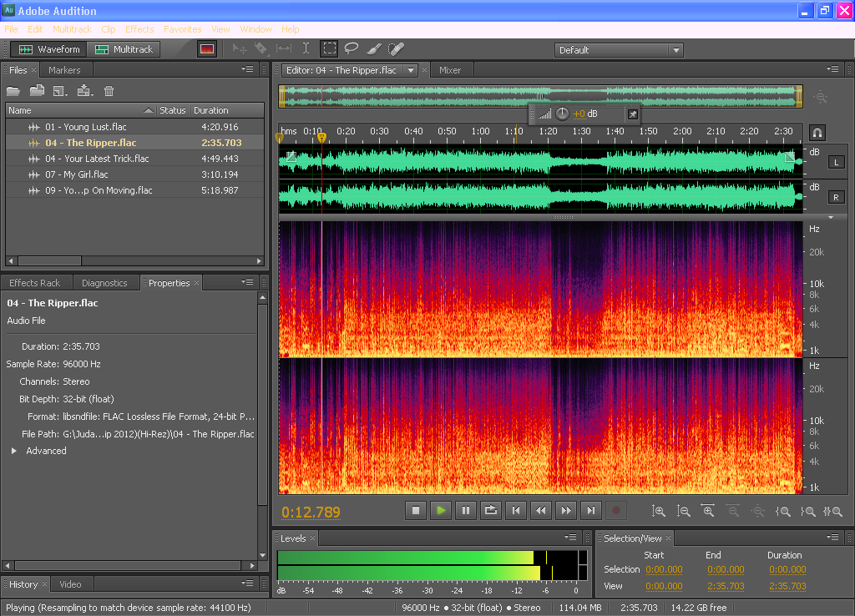The image size is (855, 616).
Task: Select the Move tool in the toolbar
Action: coord(240,49)
